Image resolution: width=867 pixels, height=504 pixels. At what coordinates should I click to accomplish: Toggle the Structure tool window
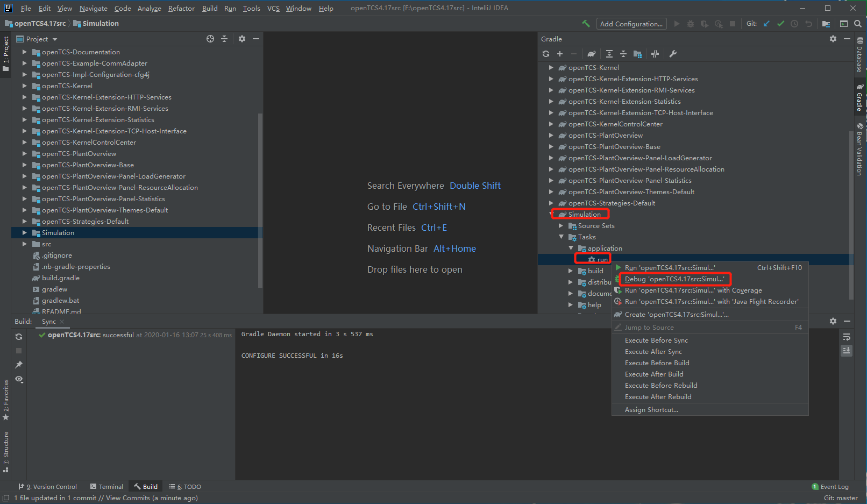pos(6,452)
